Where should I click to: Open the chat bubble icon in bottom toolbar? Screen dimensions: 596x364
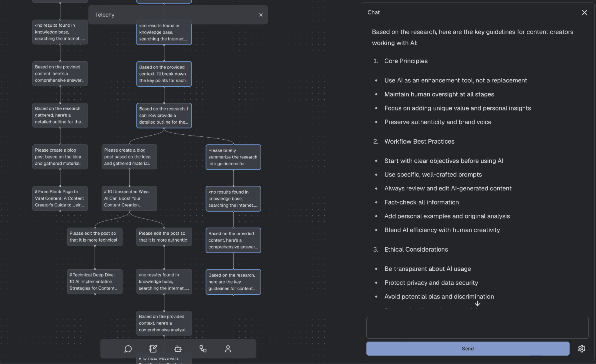point(128,349)
